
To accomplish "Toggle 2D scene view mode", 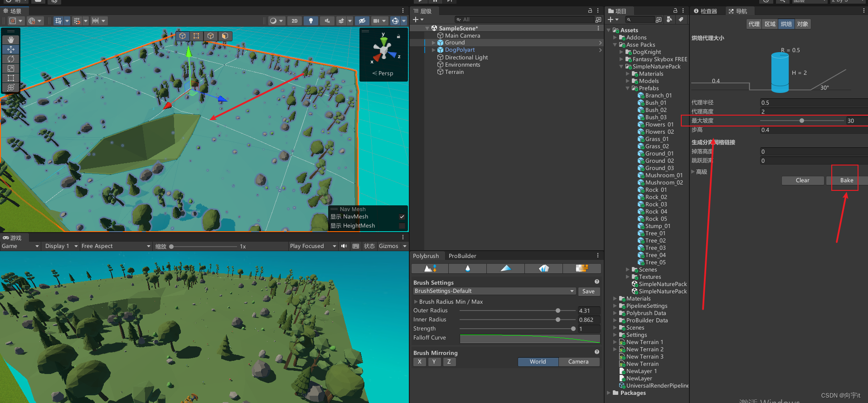I will point(295,21).
